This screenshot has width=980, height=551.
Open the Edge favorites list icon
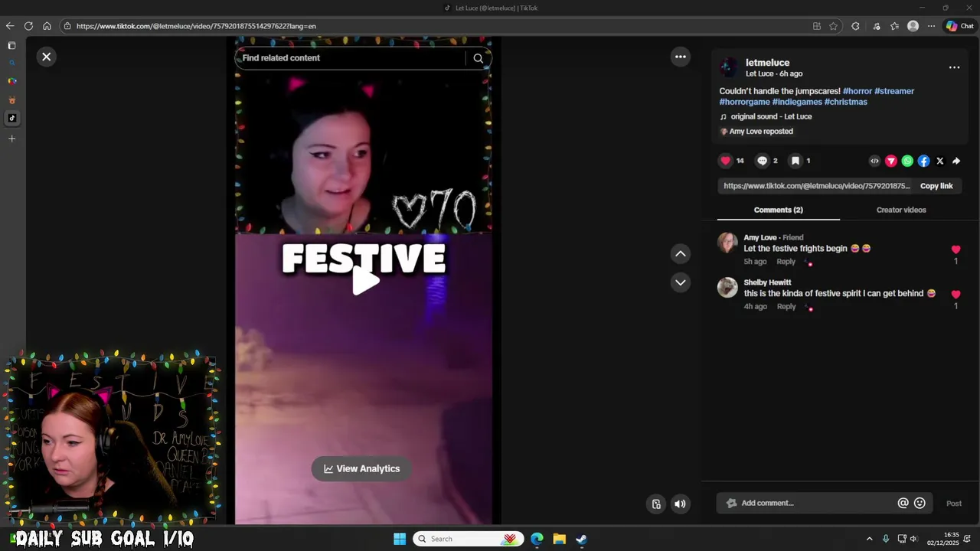[x=894, y=26]
